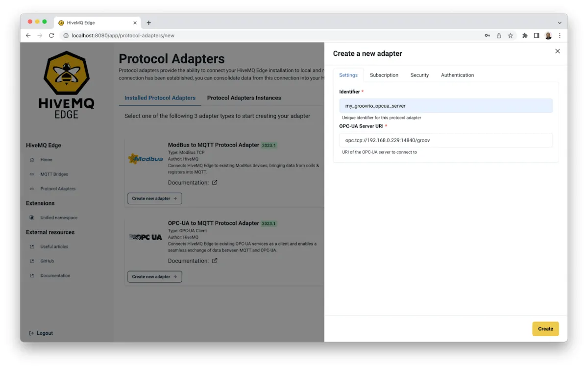
Task: Open a new browser tab
Action: click(149, 23)
